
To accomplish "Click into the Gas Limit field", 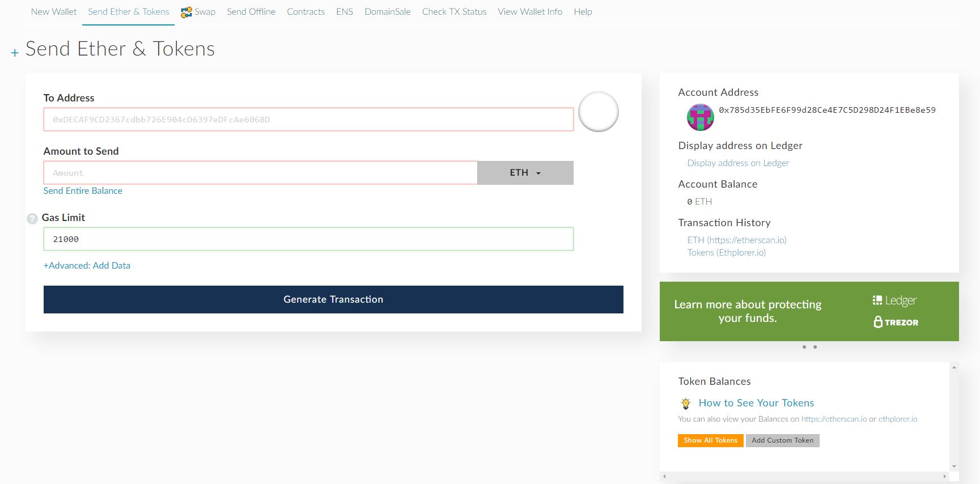I will coord(308,239).
